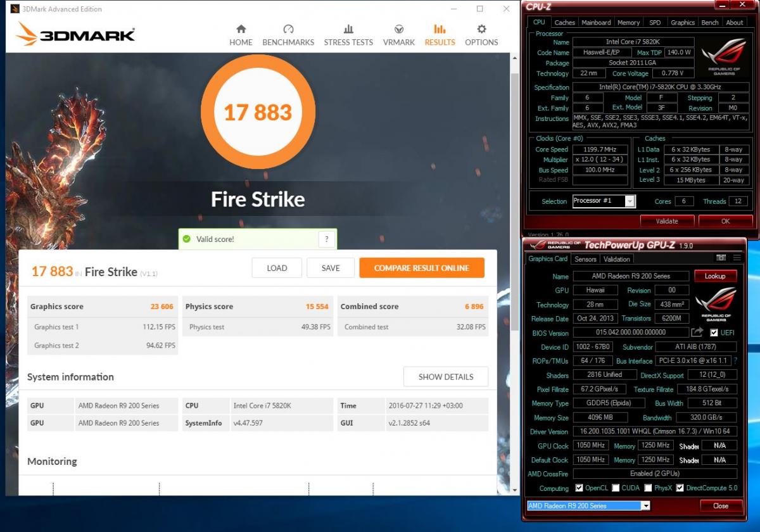Open BENCHMARKS section in 3DMark
Screen dimensions: 760x532
[x=288, y=35]
